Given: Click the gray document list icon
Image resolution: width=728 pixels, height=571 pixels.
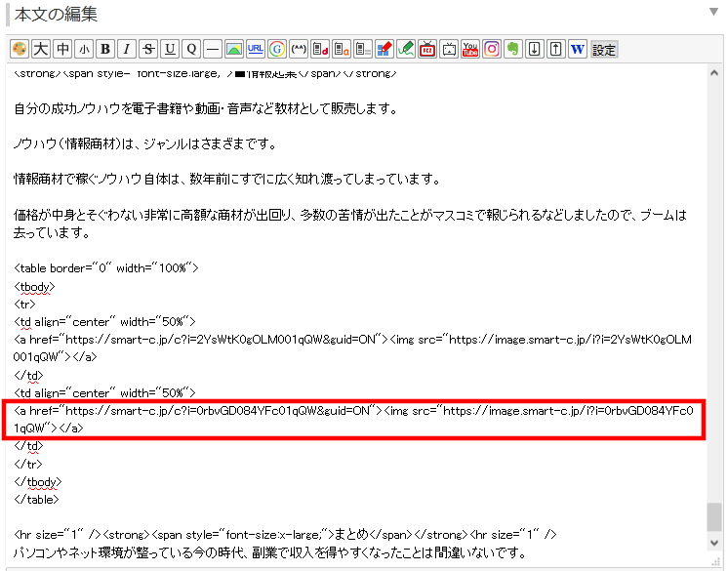Looking at the screenshot, I should [x=363, y=49].
